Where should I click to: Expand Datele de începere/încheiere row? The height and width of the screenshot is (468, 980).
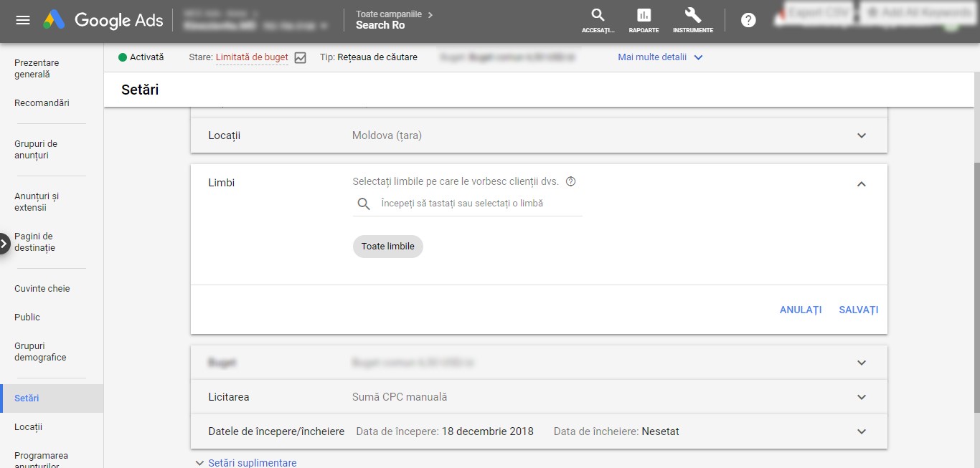point(862,431)
